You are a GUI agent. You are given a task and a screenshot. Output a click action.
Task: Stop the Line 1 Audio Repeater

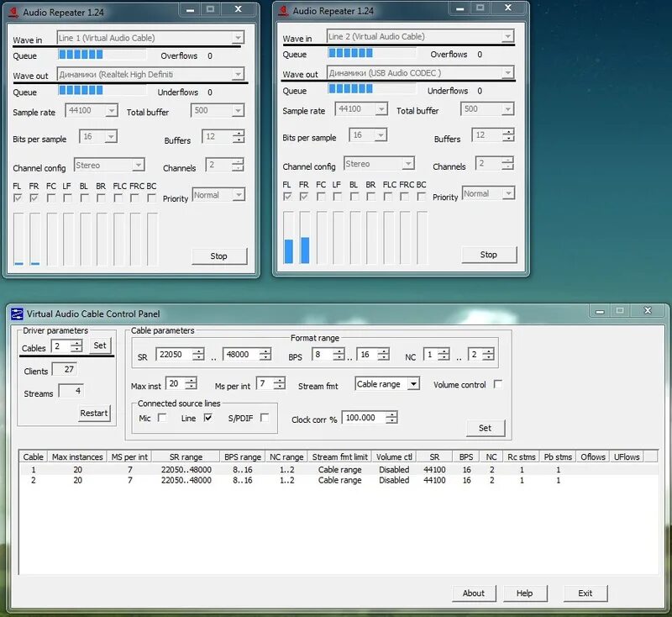coord(219,256)
